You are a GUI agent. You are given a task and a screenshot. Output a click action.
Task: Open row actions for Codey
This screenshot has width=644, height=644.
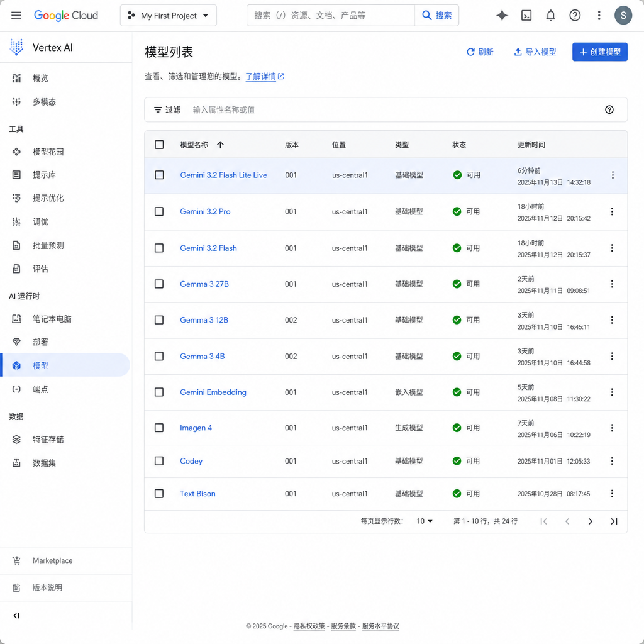[x=611, y=461]
